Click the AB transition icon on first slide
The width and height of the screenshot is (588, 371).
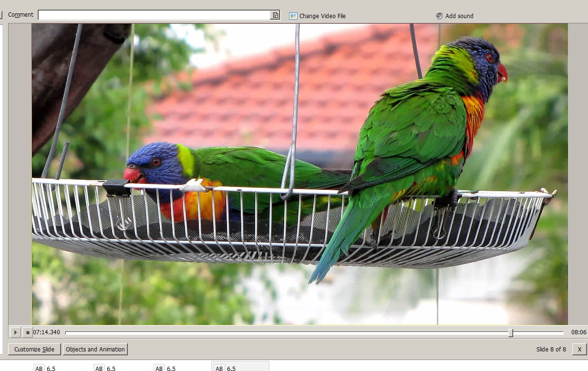[x=39, y=368]
